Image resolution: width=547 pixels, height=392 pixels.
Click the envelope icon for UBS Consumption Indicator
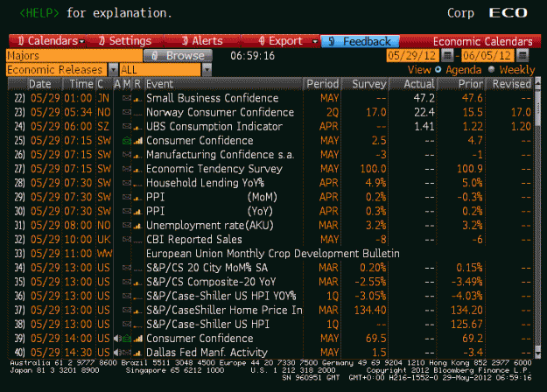point(127,127)
